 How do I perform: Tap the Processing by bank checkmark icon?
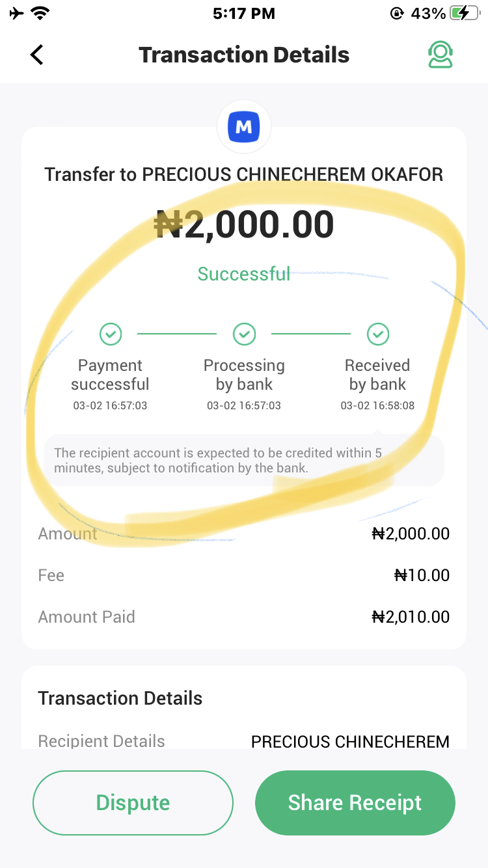(x=244, y=334)
